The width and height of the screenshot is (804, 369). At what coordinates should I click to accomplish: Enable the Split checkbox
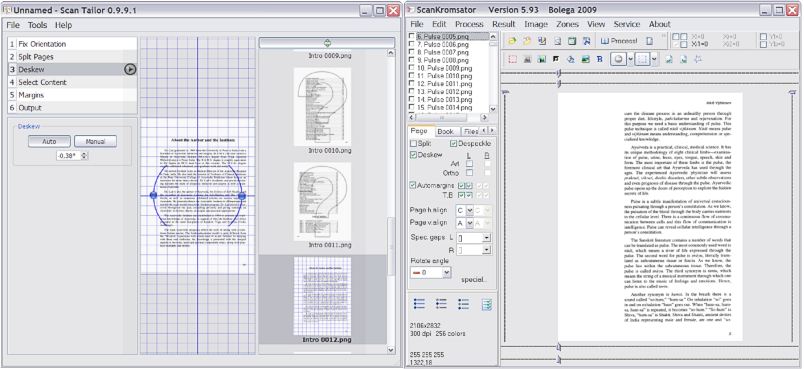(414, 144)
